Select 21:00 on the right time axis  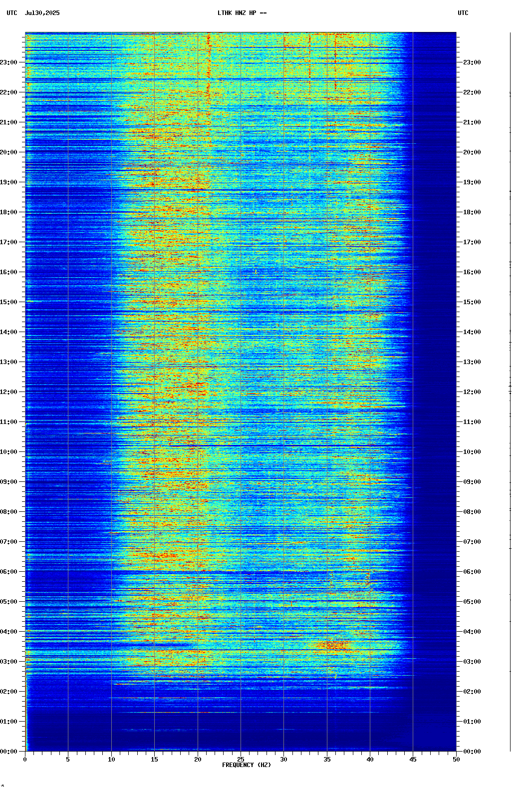(x=472, y=122)
